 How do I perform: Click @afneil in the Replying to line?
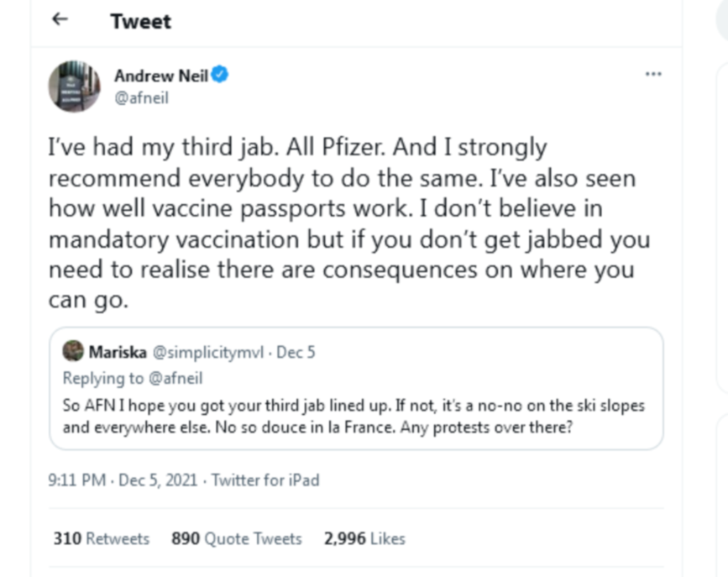coord(175,378)
